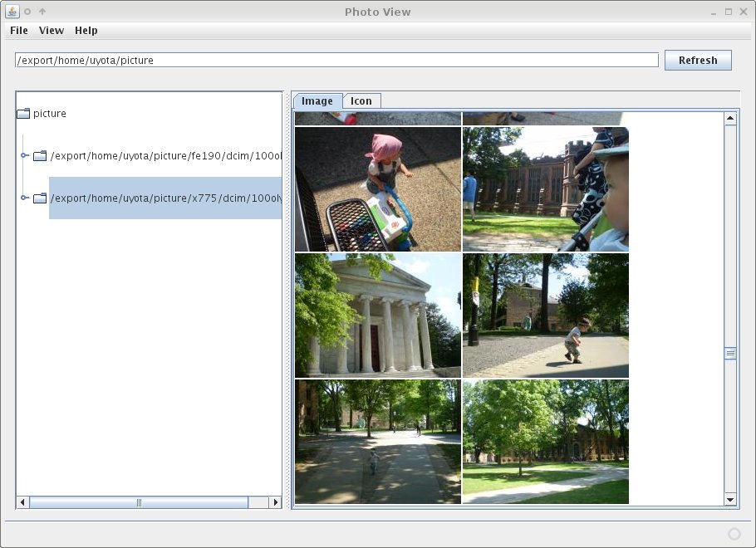Image resolution: width=756 pixels, height=548 pixels.
Task: Click the picture root folder icon
Action: tap(23, 113)
